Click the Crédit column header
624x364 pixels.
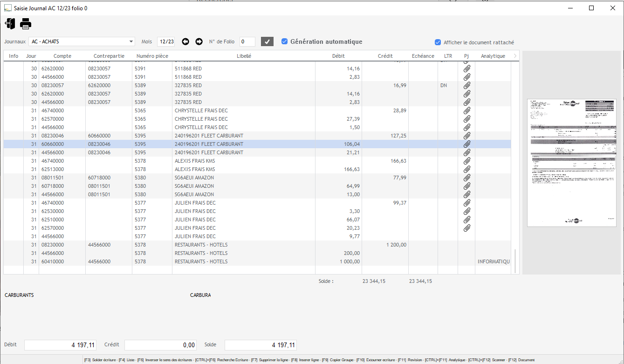pos(385,56)
